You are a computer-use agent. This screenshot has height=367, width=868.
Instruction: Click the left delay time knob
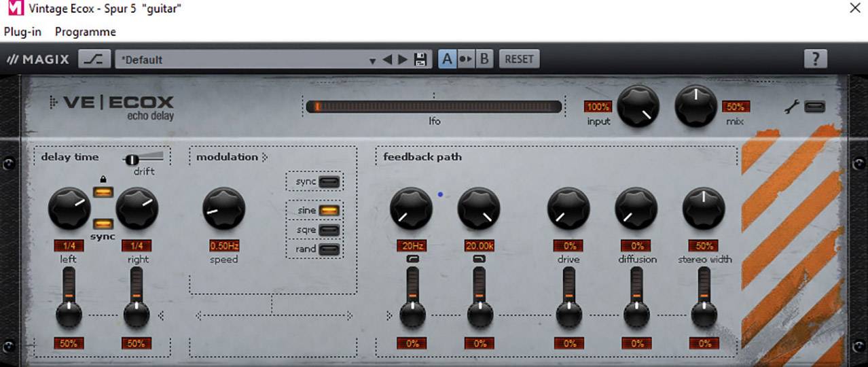coord(69,209)
